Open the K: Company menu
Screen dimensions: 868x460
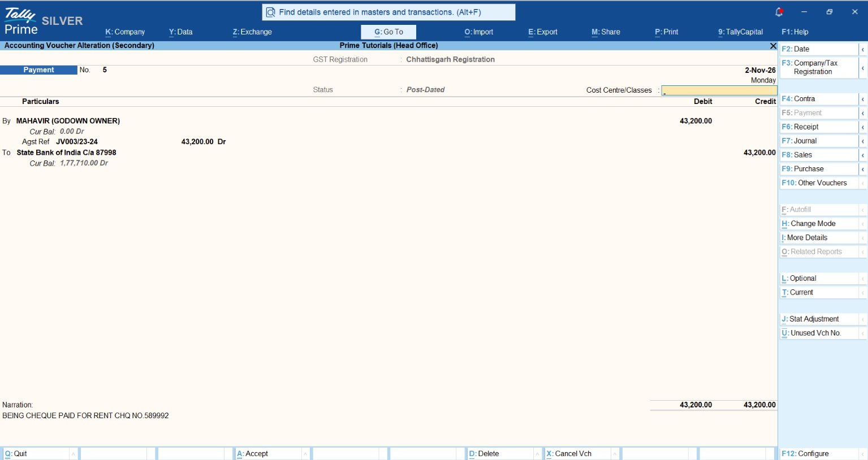tap(125, 32)
